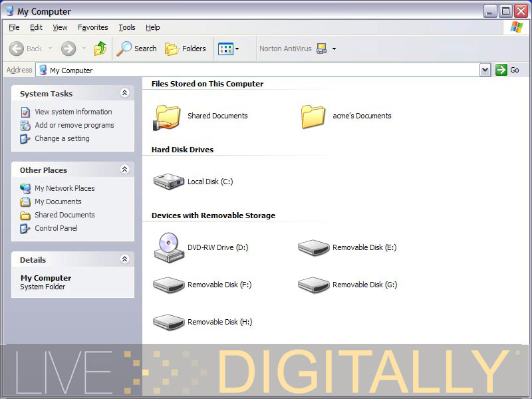Click the Norton AntiVirus toolbar icon

click(322, 49)
